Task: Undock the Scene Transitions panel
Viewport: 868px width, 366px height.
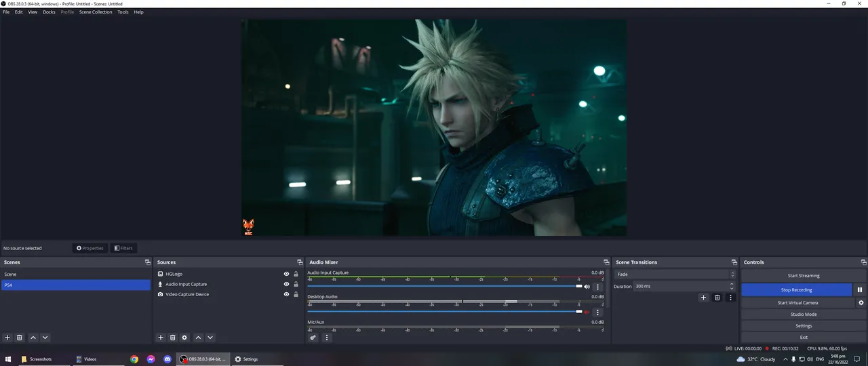Action: click(734, 262)
